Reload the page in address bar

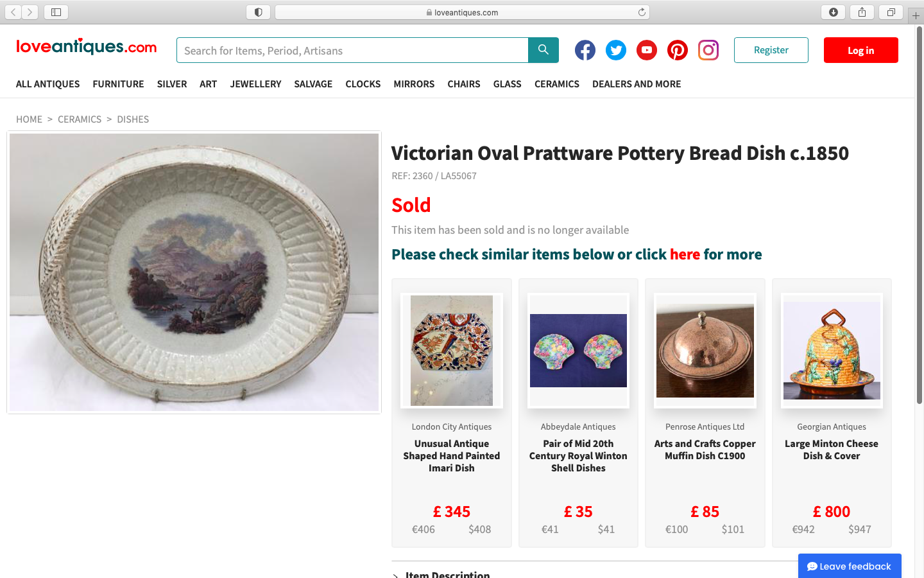[642, 12]
